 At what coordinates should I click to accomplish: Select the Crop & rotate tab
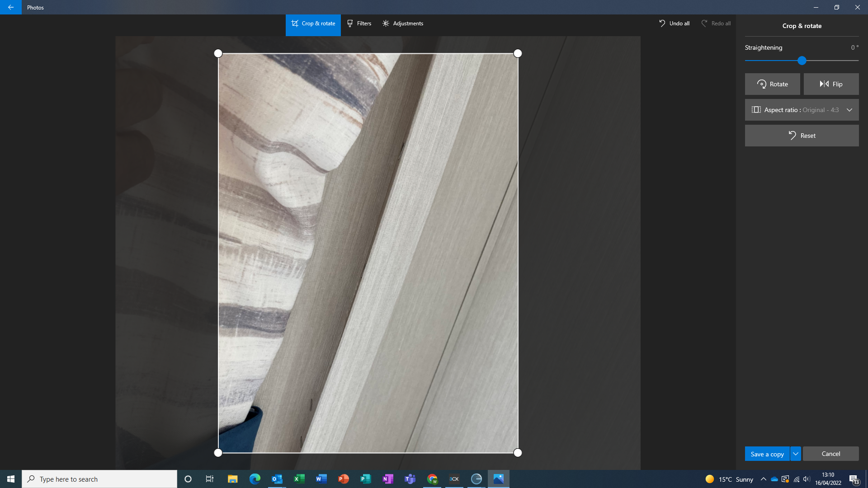[x=313, y=23]
